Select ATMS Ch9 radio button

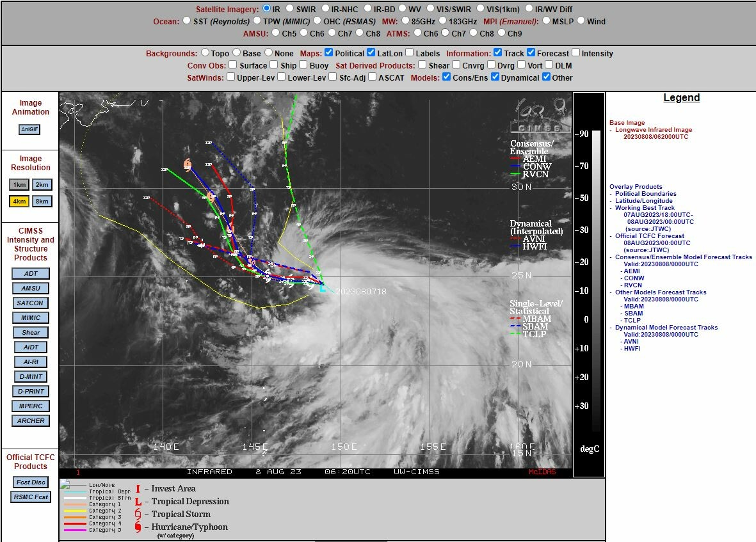coord(501,32)
